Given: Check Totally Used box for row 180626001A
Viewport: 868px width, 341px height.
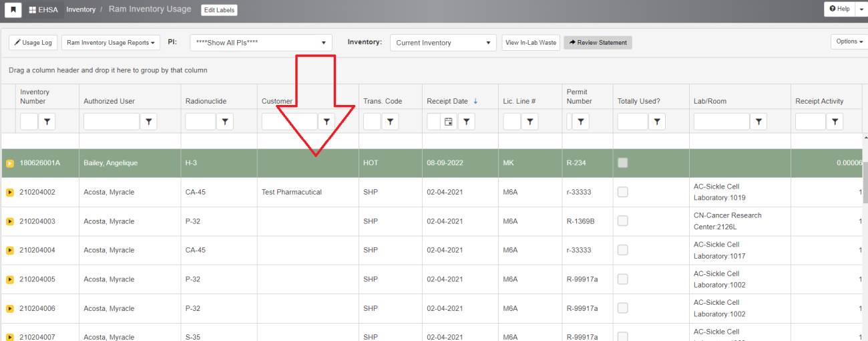Looking at the screenshot, I should 622,162.
